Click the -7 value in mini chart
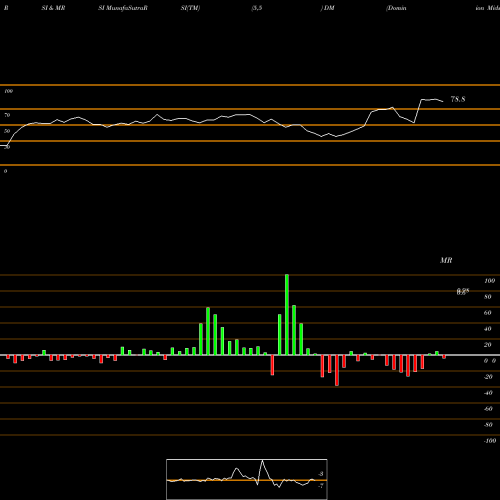The height and width of the screenshot is (500, 500). pos(321,486)
